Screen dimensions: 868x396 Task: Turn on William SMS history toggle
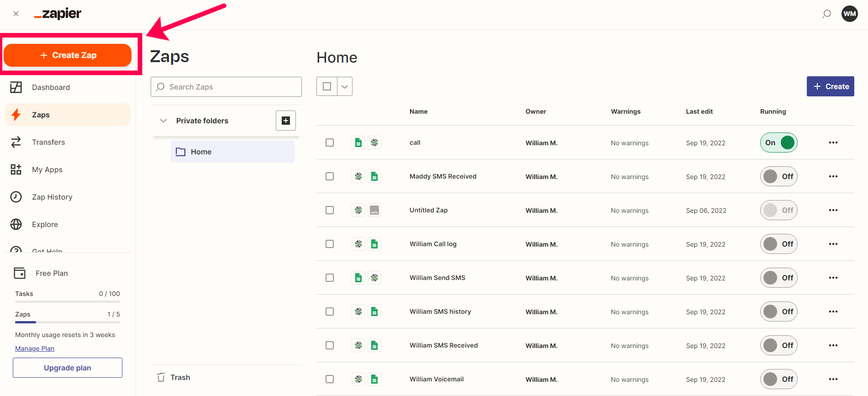pyautogui.click(x=779, y=312)
